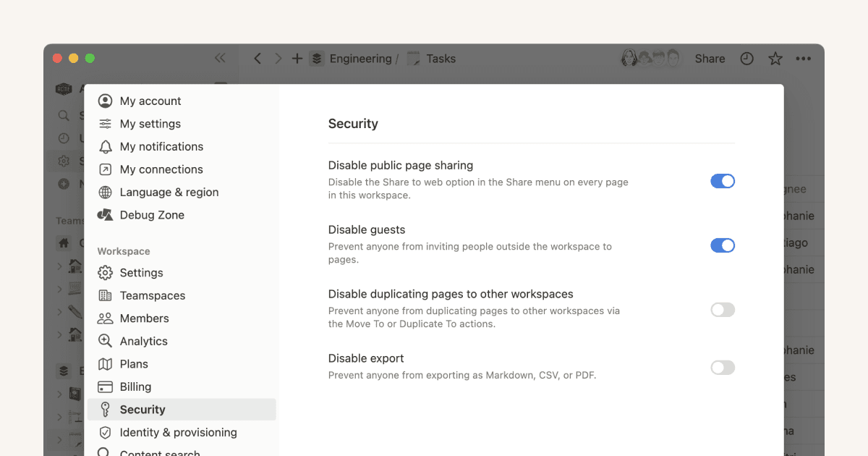Turn off the Disable guests toggle

[x=723, y=245]
